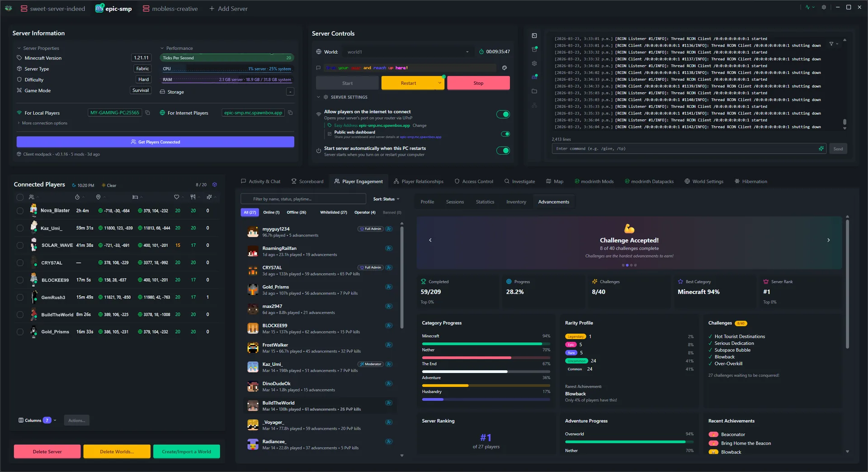Open the emoji picker in chat message bar
This screenshot has width=868, height=472.
pyautogui.click(x=505, y=68)
